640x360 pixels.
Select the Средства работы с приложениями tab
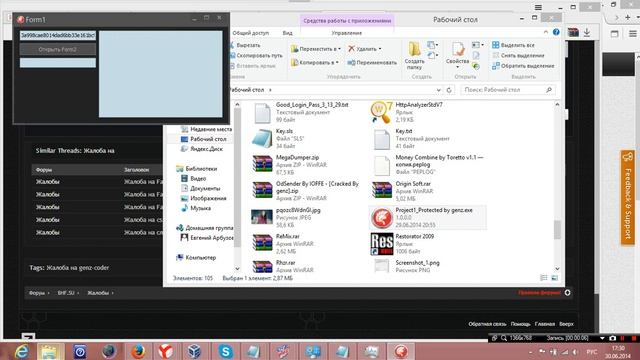tap(347, 20)
